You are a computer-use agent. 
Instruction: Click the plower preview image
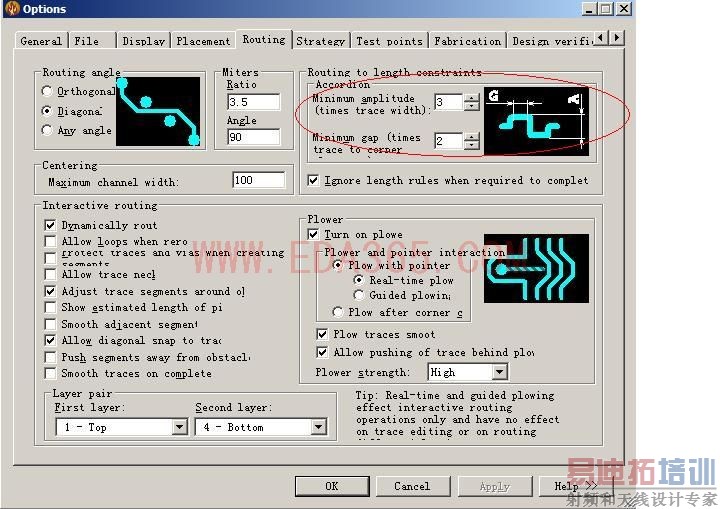(x=536, y=268)
